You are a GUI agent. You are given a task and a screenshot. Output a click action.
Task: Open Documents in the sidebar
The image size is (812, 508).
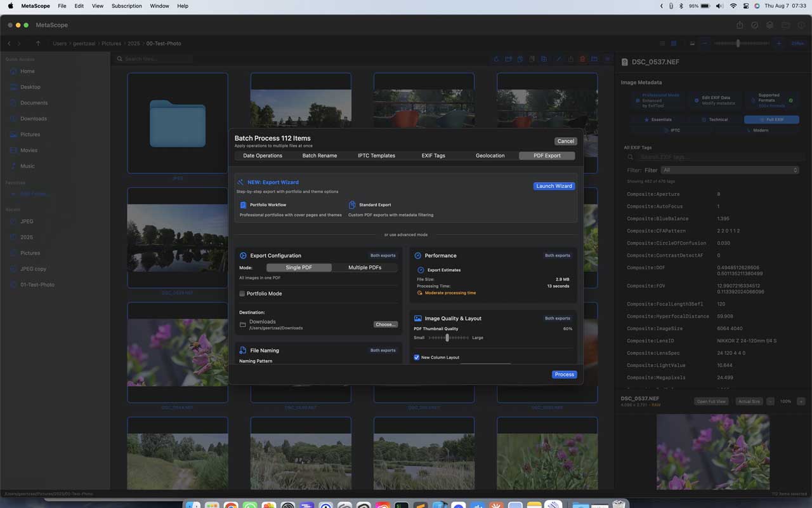[34, 103]
